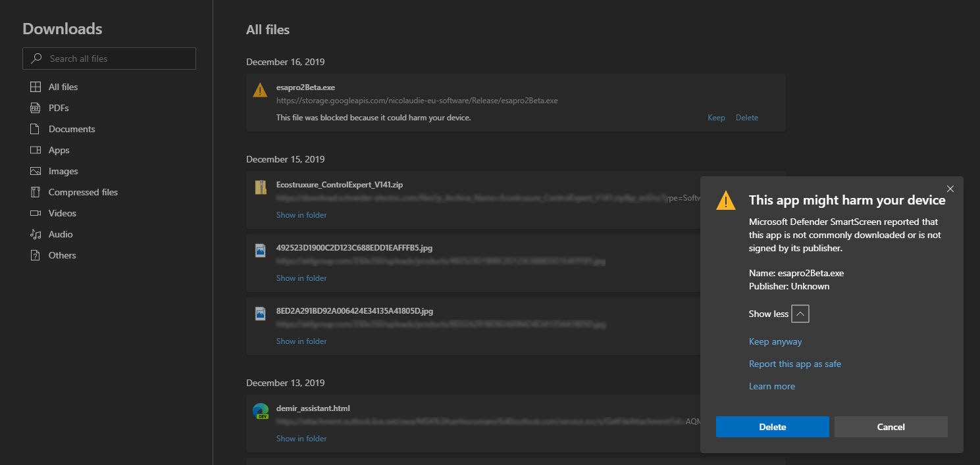The height and width of the screenshot is (465, 980).
Task: Filter downloads by Apps
Action: click(x=59, y=150)
